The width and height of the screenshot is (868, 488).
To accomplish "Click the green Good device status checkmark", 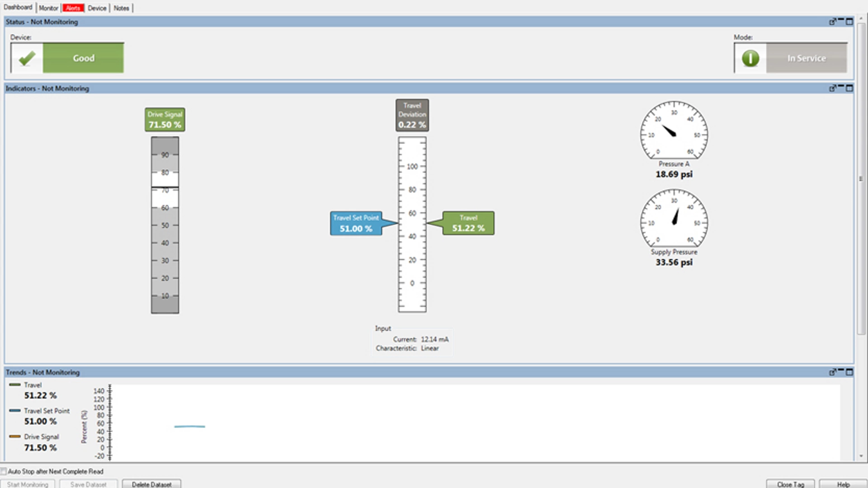I will (26, 58).
